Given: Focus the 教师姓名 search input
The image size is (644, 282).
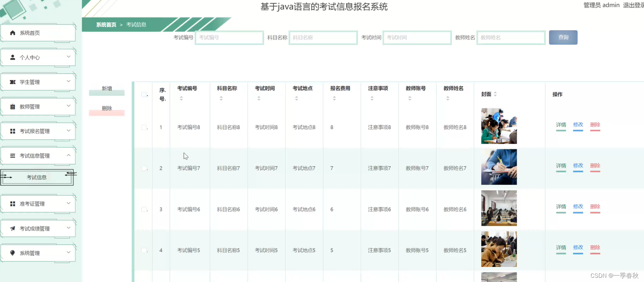Looking at the screenshot, I should [x=511, y=38].
